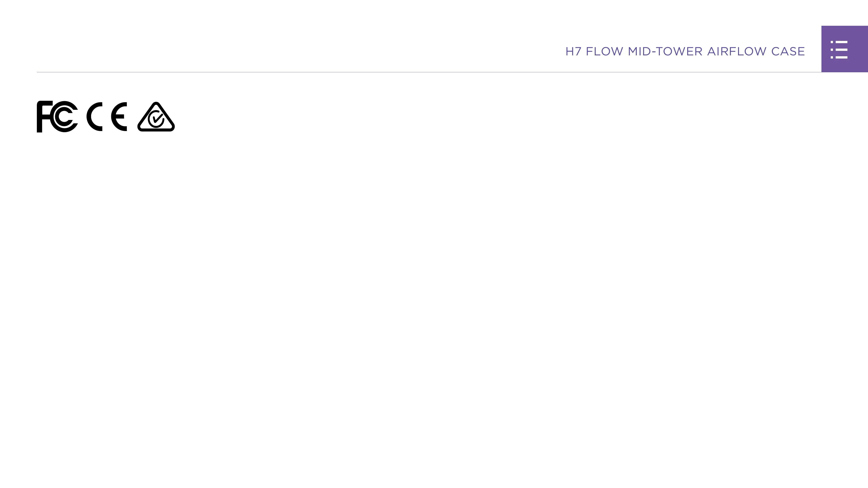Open the table of contents menu icon
The height and width of the screenshot is (488, 868).
tap(839, 49)
